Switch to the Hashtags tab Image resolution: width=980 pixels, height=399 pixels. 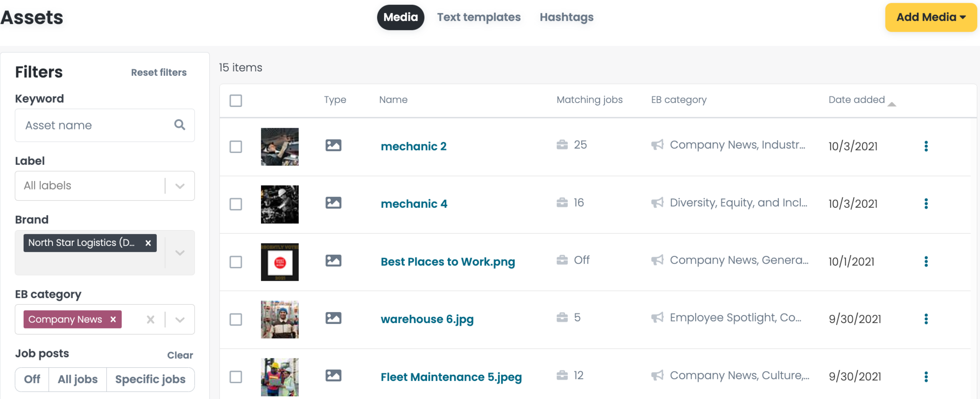pyautogui.click(x=566, y=17)
